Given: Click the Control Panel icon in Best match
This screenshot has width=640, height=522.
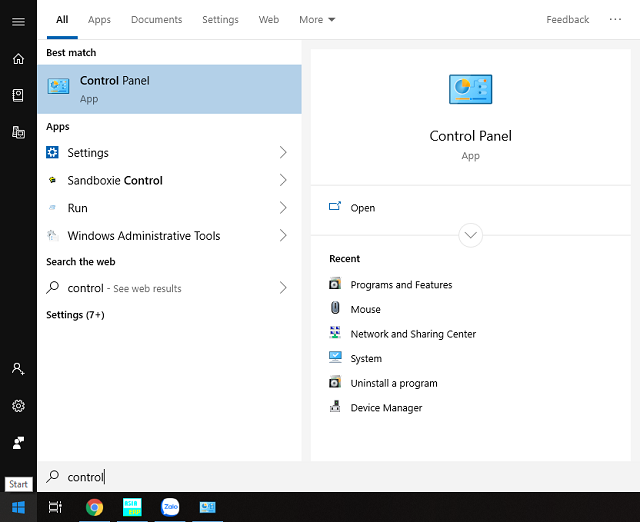Looking at the screenshot, I should pos(58,86).
